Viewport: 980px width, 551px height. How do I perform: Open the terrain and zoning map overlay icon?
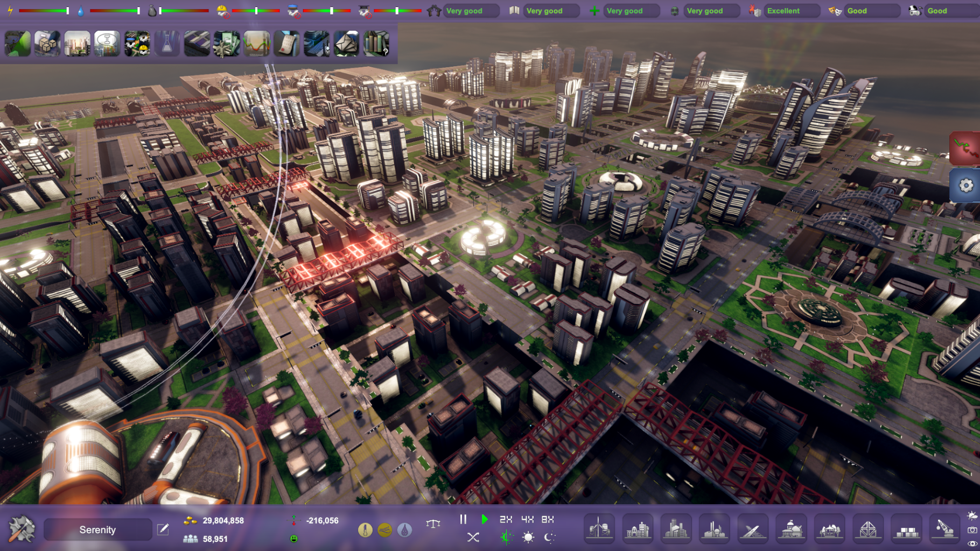tap(18, 44)
